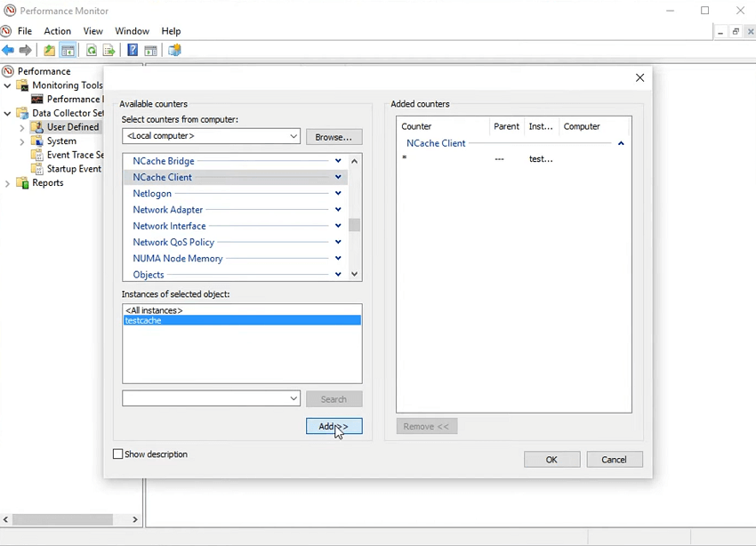
Task: Select the * counter row for testcache
Action: 513,158
